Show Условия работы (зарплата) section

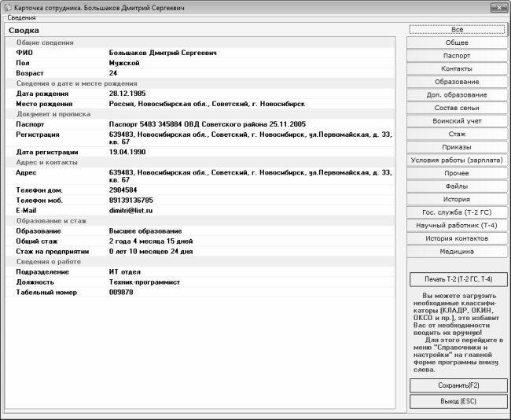[457, 160]
